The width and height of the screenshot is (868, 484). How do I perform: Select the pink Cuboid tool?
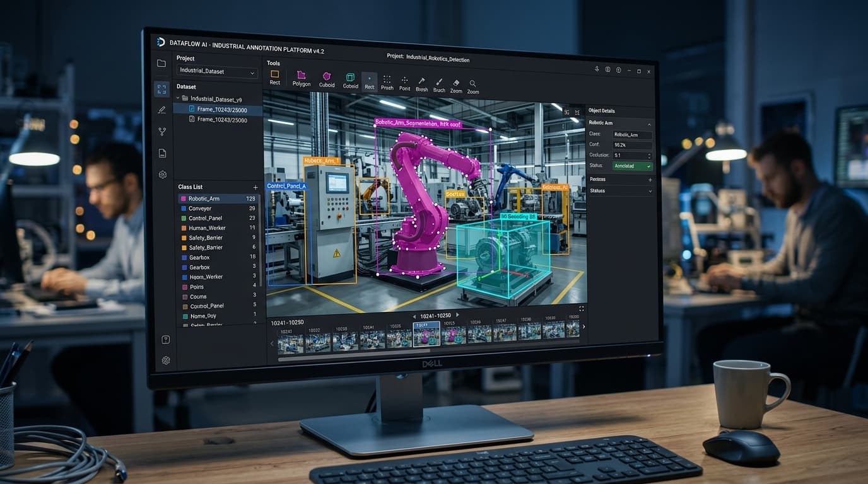pyautogui.click(x=327, y=79)
